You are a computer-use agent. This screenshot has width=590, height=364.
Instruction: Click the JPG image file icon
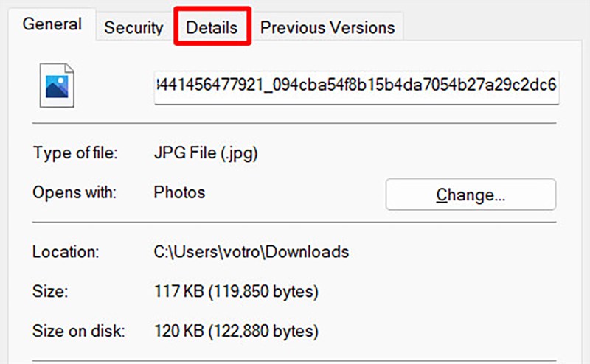point(58,87)
